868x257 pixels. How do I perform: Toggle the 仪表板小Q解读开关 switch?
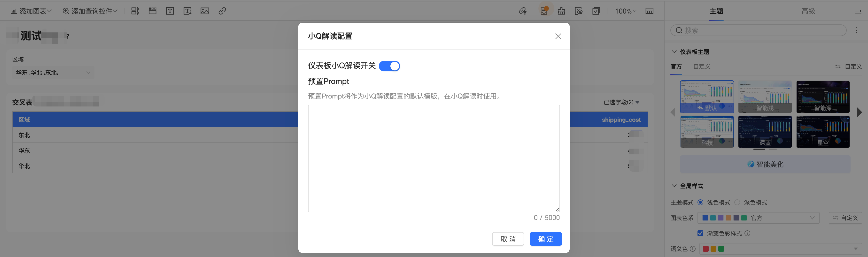tap(389, 66)
